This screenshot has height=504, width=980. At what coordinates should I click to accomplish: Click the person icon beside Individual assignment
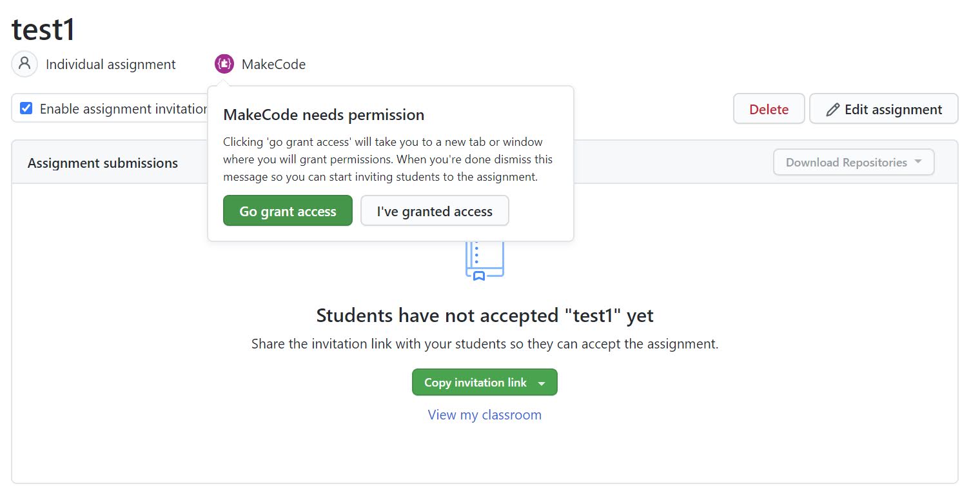pyautogui.click(x=24, y=64)
